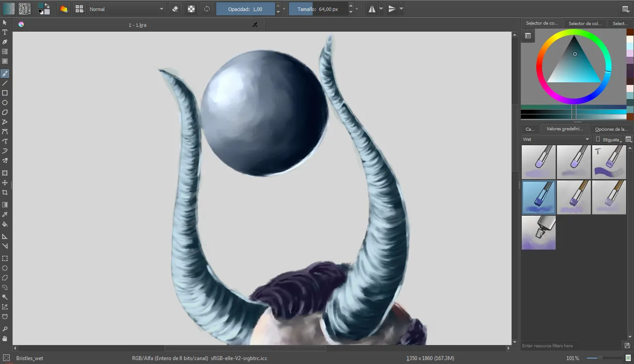Select the Color Picker eyedropper tool
The image size is (634, 364).
[x=5, y=214]
